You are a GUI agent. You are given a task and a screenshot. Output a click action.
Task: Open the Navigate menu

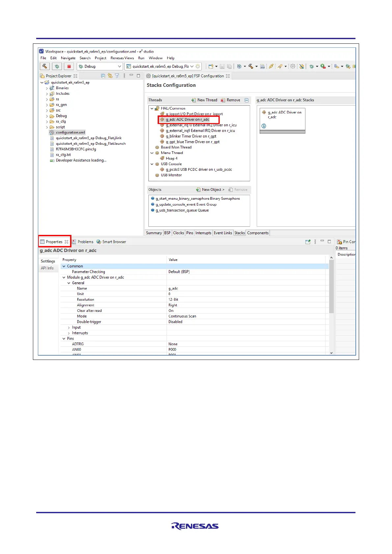tap(68, 58)
